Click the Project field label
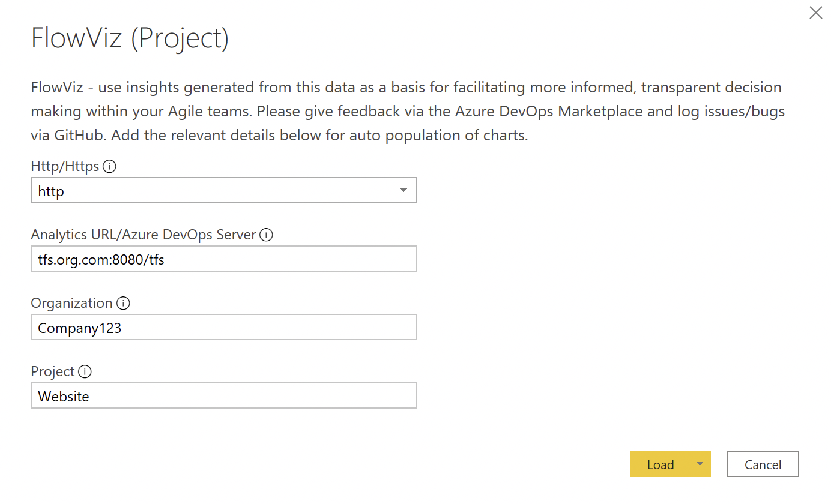The width and height of the screenshot is (831, 504). coord(53,372)
